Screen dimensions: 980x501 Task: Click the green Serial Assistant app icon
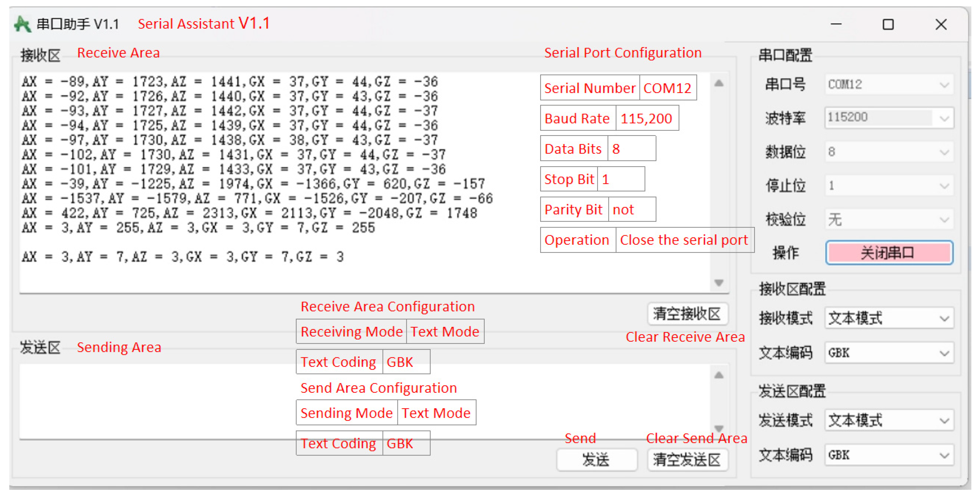22,24
